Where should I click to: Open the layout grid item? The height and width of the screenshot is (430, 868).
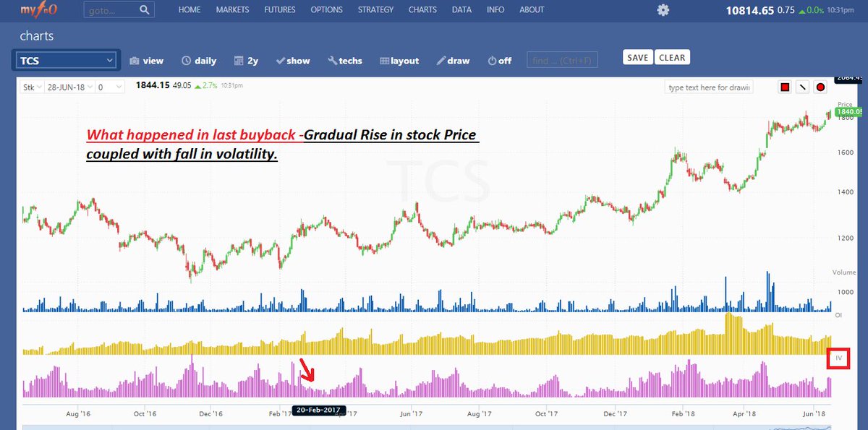[399, 61]
